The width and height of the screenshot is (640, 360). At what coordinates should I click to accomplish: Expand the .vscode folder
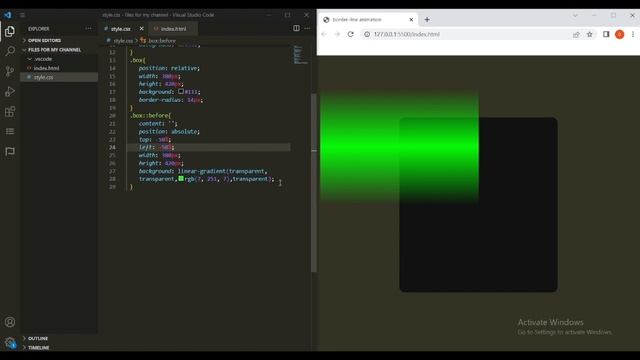tap(43, 59)
